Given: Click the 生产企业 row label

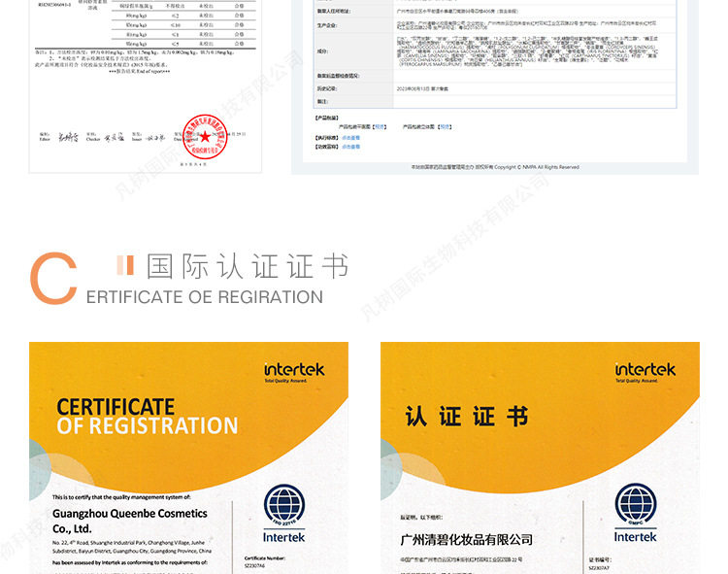Looking at the screenshot, I should pos(327,25).
